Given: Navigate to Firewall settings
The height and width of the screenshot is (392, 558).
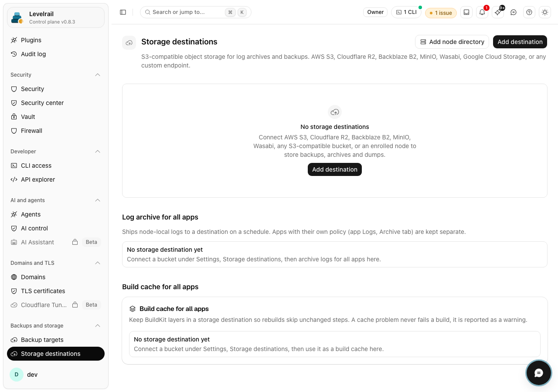Looking at the screenshot, I should coord(56,131).
